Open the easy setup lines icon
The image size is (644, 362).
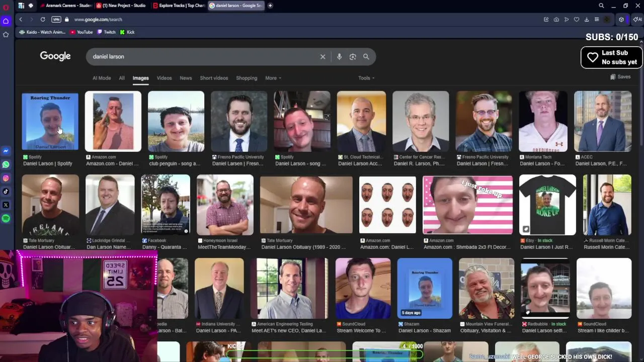pos(597,20)
